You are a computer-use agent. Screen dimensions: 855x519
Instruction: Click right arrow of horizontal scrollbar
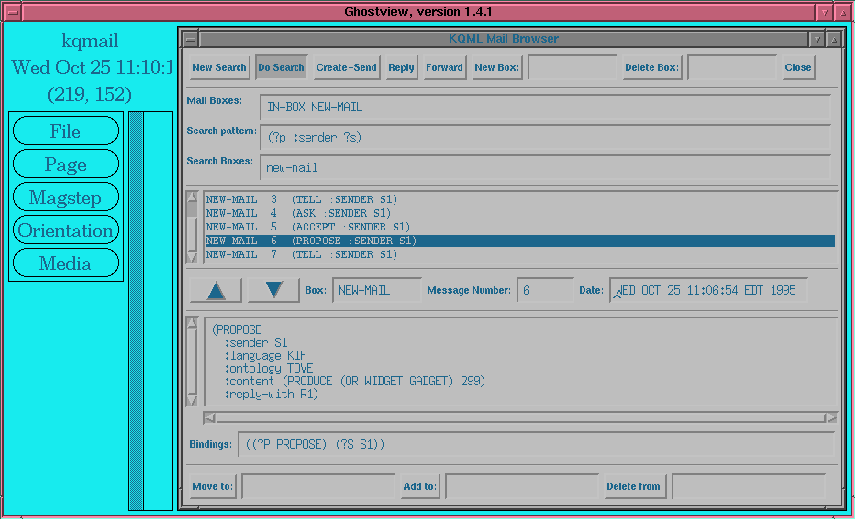point(832,418)
